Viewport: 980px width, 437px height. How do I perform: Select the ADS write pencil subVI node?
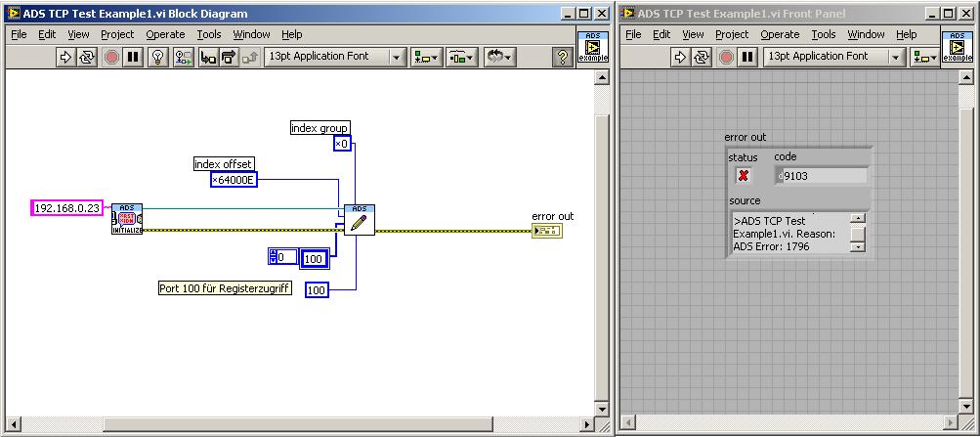pyautogui.click(x=360, y=219)
